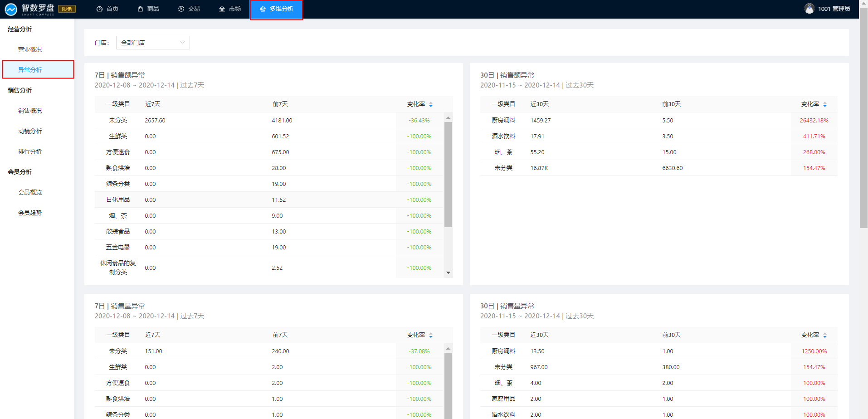Open the 市场 market tab
868x419 pixels.
click(x=230, y=9)
